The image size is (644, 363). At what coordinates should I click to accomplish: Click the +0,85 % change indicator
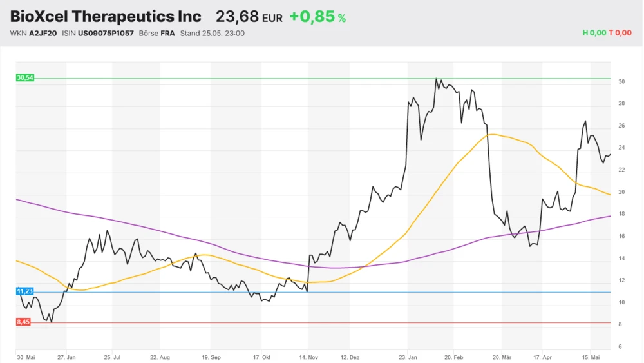point(317,17)
